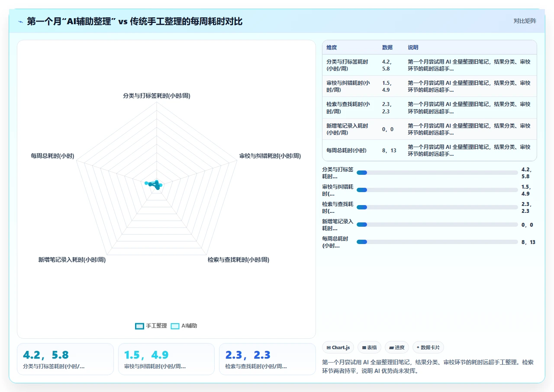This screenshot has width=554, height=392.
Task: Click the 对比矩阵 label in the header
Action: coord(525,21)
